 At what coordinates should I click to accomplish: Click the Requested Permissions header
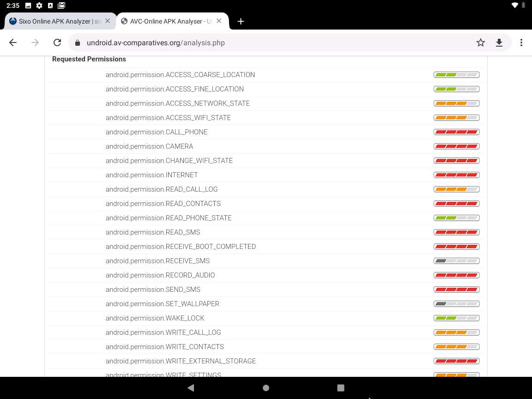[x=89, y=59]
